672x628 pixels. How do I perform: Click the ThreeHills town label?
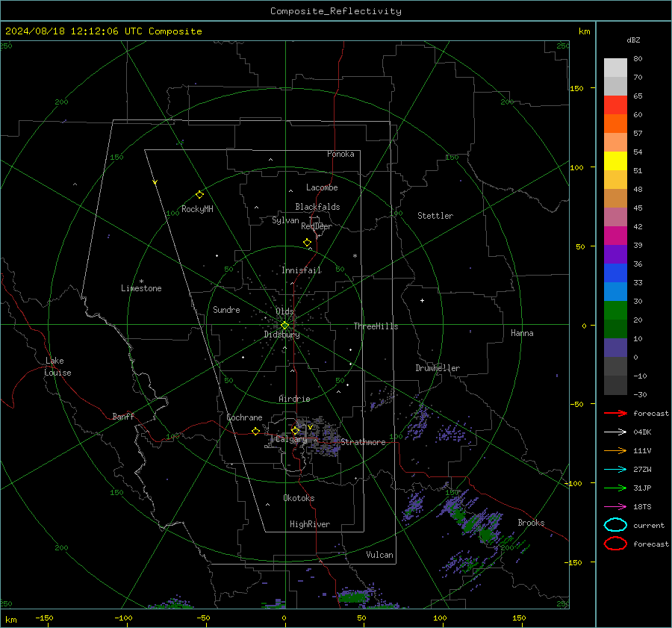pyautogui.click(x=376, y=326)
